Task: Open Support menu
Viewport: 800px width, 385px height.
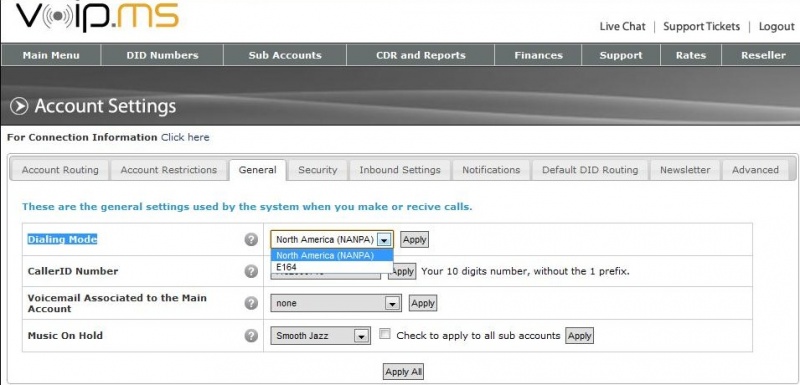Action: tap(621, 55)
